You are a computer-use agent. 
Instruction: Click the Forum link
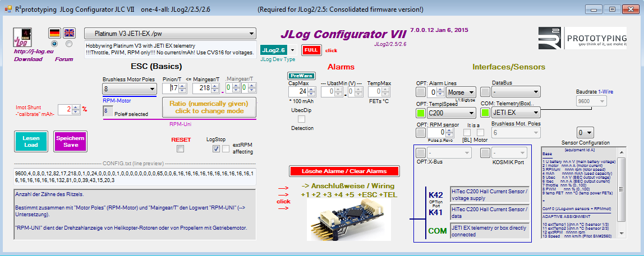(x=63, y=59)
